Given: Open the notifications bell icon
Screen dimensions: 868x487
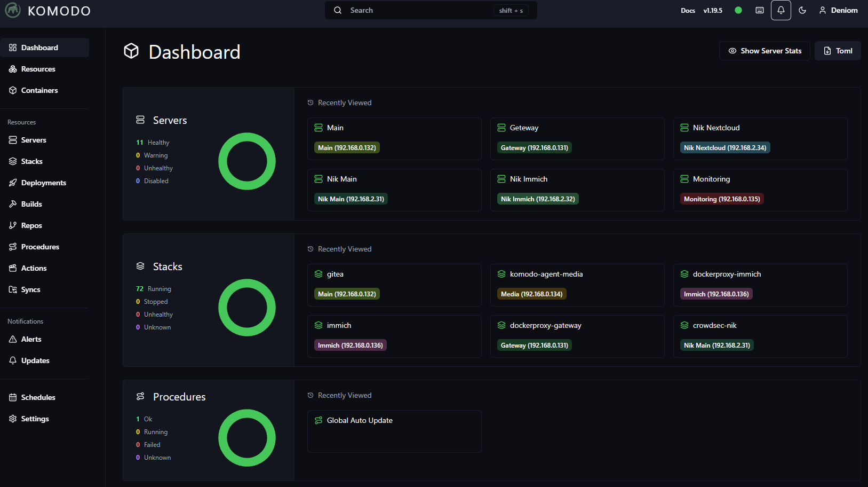Looking at the screenshot, I should click(x=781, y=10).
